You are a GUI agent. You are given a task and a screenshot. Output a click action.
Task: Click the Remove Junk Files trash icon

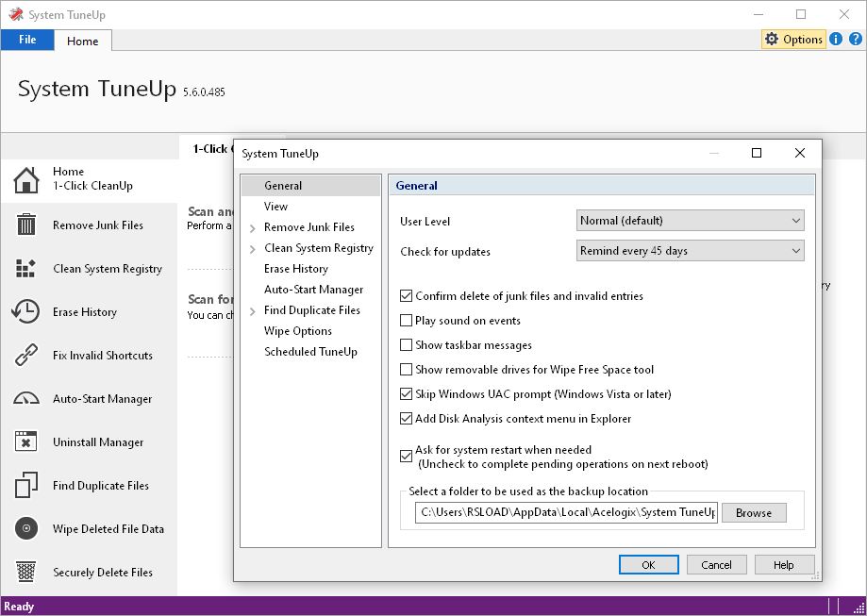[x=26, y=225]
